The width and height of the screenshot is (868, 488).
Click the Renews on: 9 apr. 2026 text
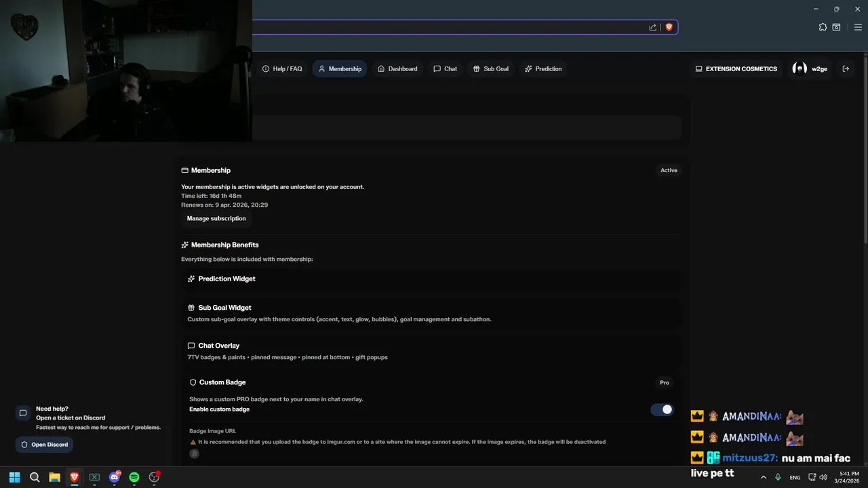(224, 205)
